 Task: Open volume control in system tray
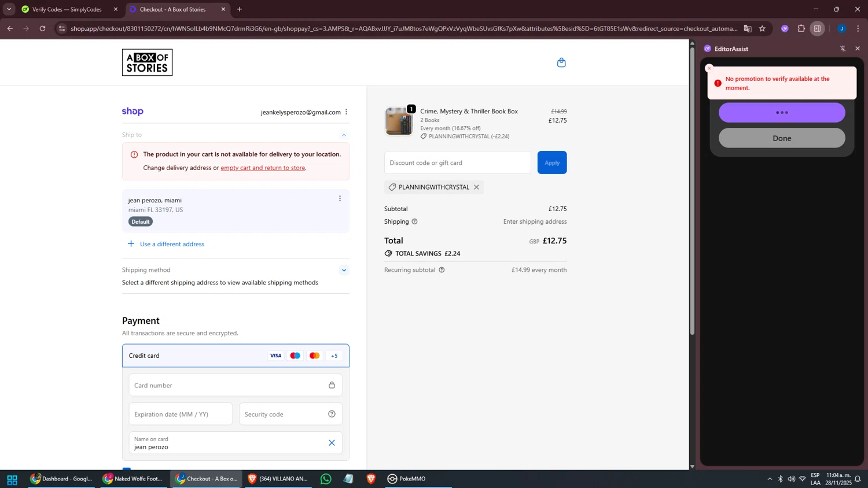tap(791, 479)
